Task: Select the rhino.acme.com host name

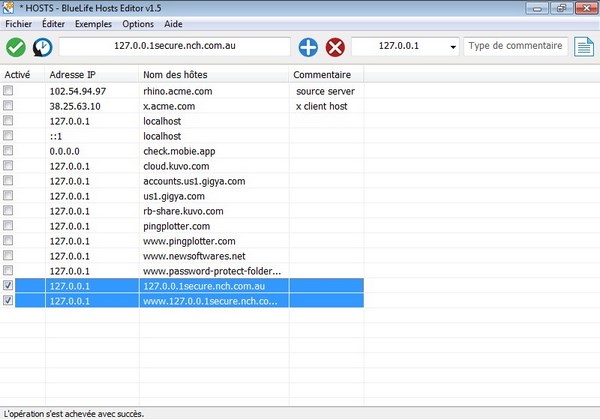Action: click(x=178, y=91)
